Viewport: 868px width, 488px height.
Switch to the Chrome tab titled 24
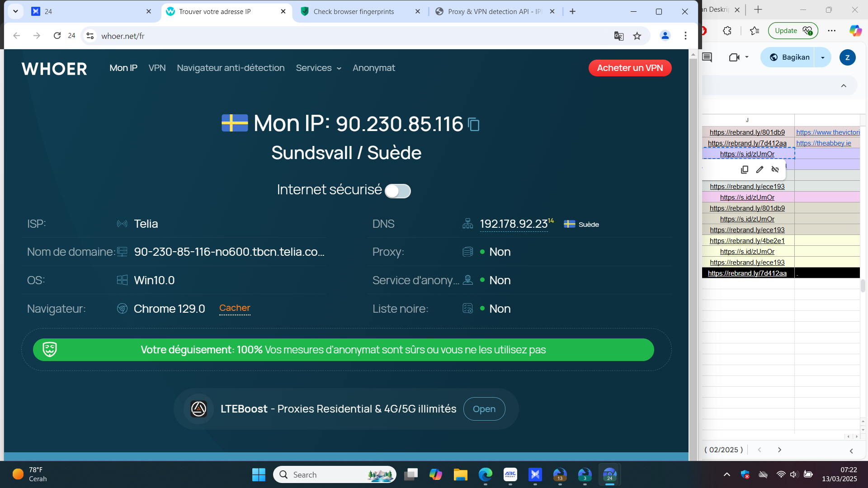[x=91, y=12]
